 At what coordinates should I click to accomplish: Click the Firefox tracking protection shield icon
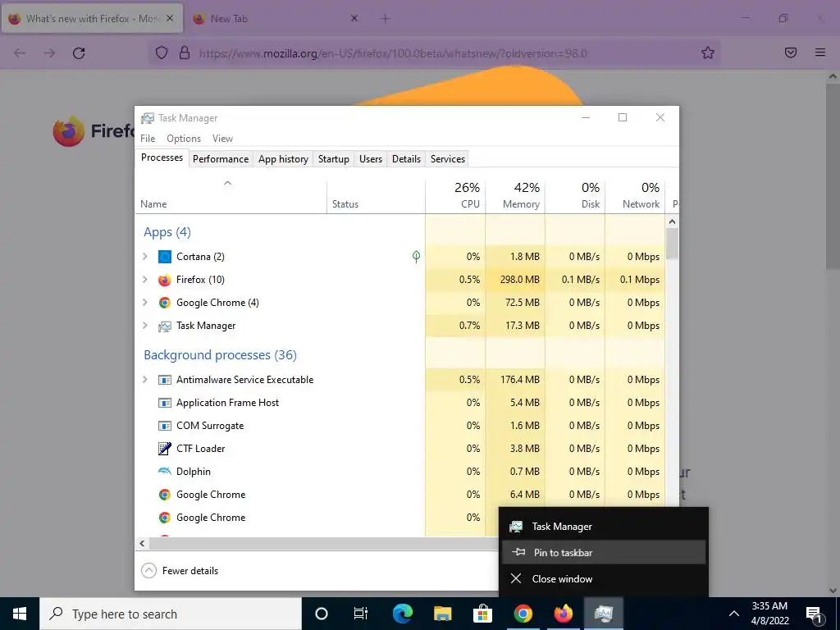click(162, 53)
